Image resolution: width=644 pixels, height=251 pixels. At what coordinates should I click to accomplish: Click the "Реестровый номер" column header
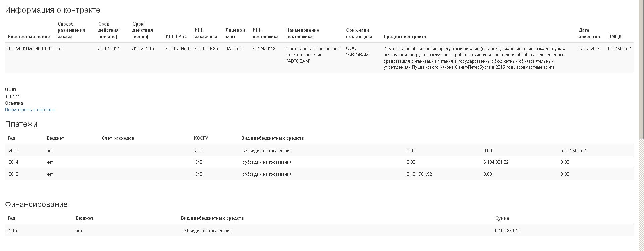point(29,36)
